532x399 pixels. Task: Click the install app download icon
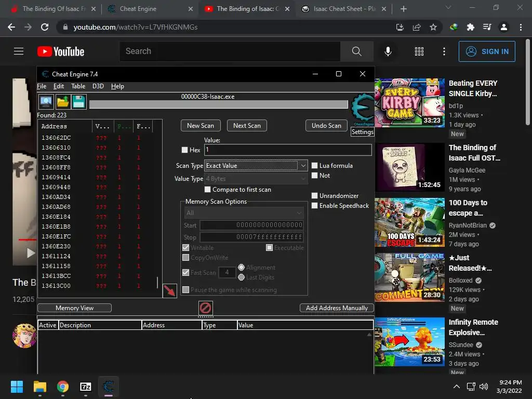400,27
